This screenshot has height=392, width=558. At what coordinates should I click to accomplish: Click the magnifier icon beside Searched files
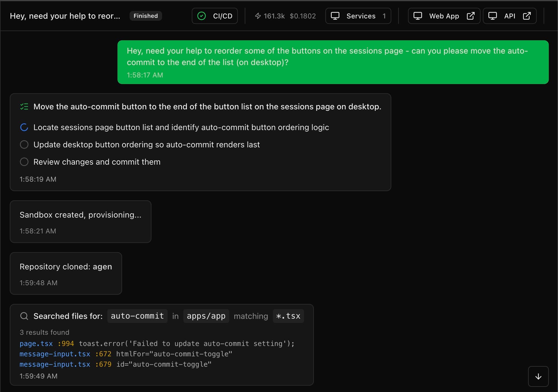[24, 316]
